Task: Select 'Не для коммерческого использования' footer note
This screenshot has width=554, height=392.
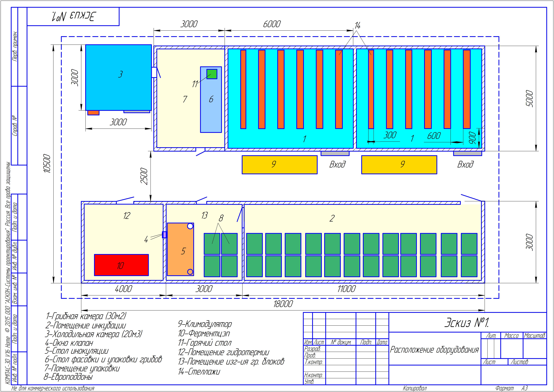Action: [x=53, y=388]
